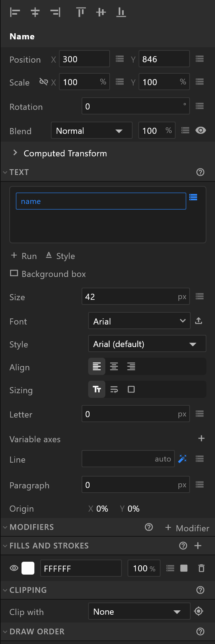Add a variable axis
Viewport: 215px width, 644px height.
[201, 438]
